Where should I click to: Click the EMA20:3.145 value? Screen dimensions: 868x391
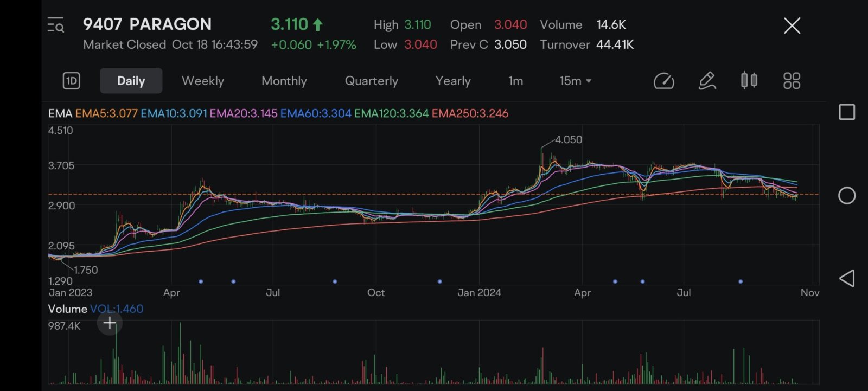pyautogui.click(x=244, y=113)
